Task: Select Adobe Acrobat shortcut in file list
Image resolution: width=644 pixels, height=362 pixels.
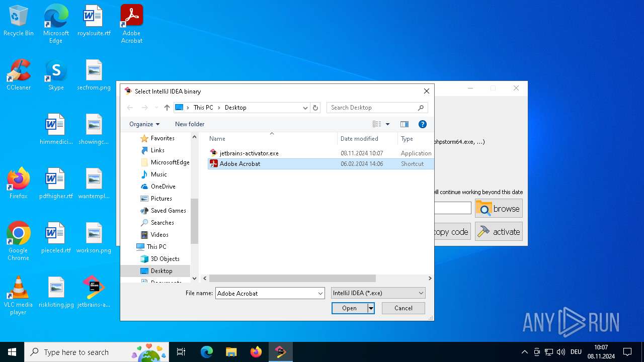Action: pos(320,164)
